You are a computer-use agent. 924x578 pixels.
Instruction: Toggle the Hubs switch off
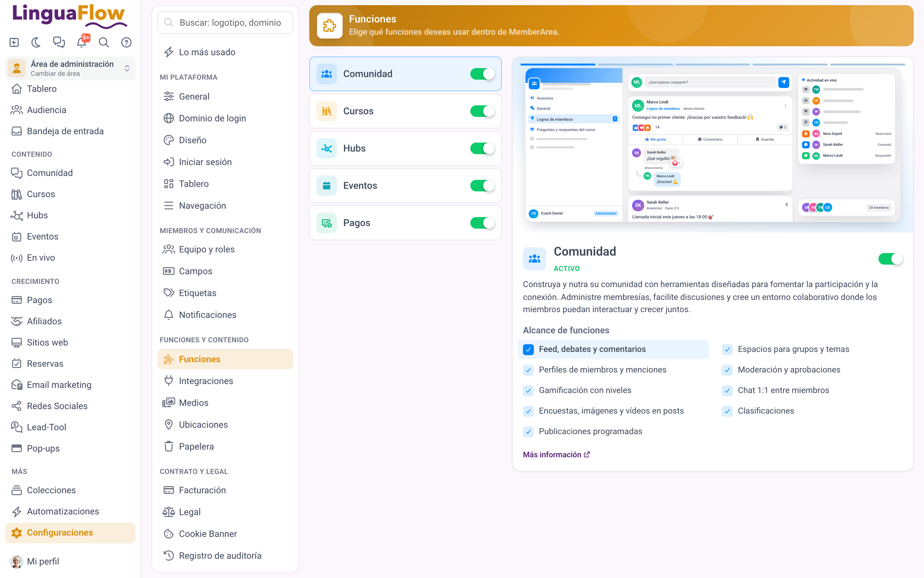(482, 148)
